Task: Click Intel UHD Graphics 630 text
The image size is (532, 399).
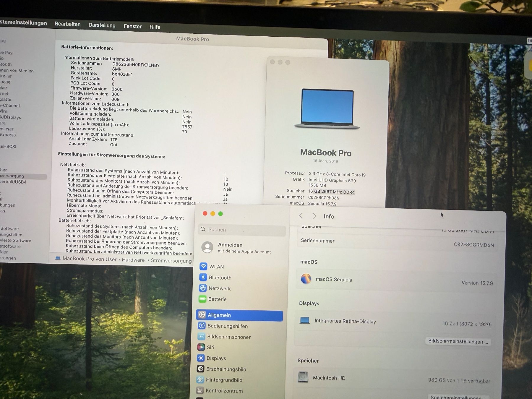Action: click(x=332, y=180)
